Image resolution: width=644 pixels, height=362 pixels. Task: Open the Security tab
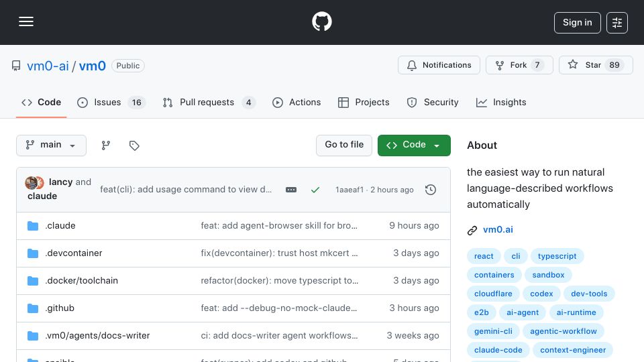coord(433,102)
